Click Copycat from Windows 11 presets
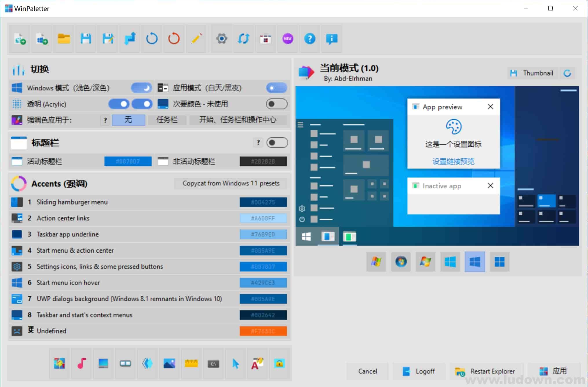The image size is (588, 387). coord(231,183)
